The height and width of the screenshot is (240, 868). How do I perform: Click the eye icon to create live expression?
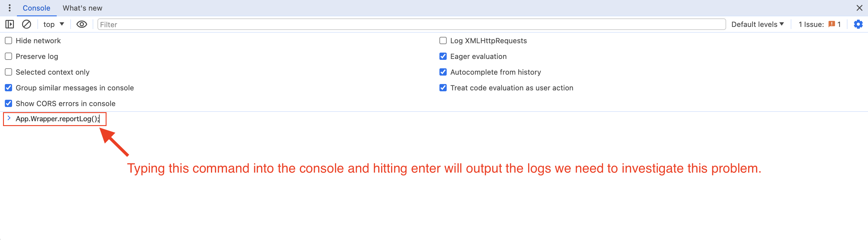[81, 24]
